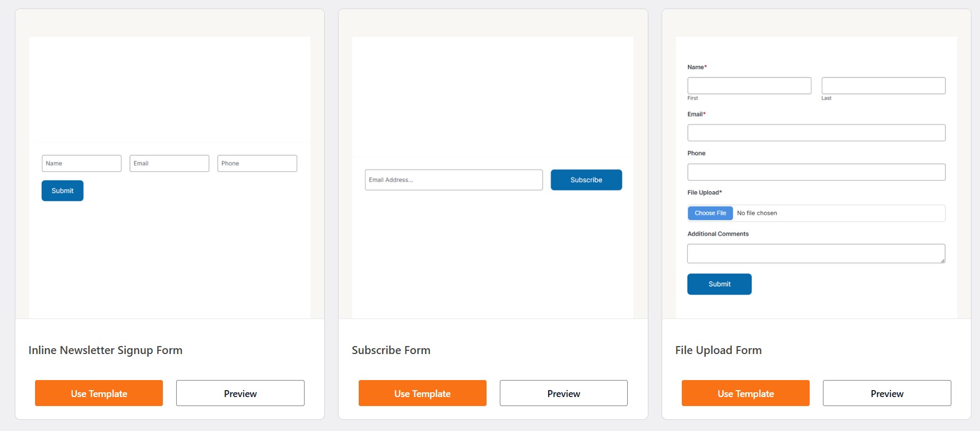Preview the Subscribe Form template
The image size is (980, 431).
pyautogui.click(x=563, y=393)
